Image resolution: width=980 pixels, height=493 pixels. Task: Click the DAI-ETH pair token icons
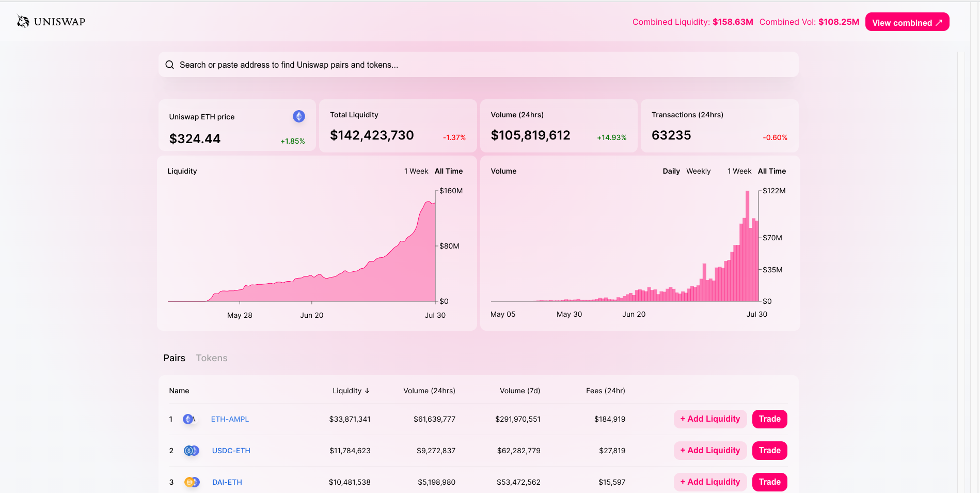(192, 482)
